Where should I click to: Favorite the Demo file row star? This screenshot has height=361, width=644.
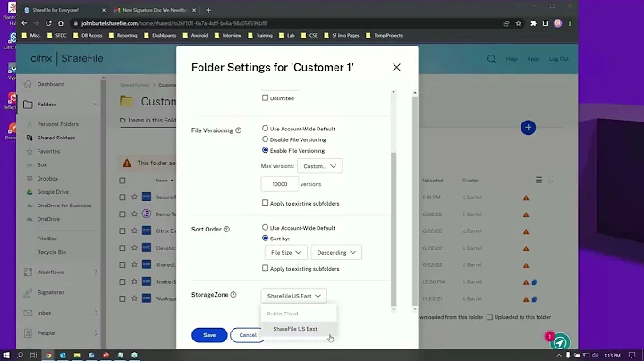[134, 214]
